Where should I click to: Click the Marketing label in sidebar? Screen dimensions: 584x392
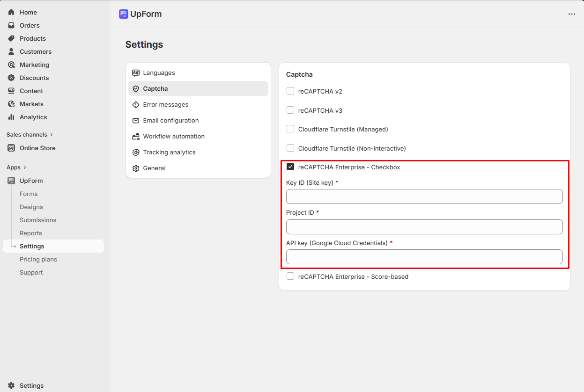click(x=34, y=65)
